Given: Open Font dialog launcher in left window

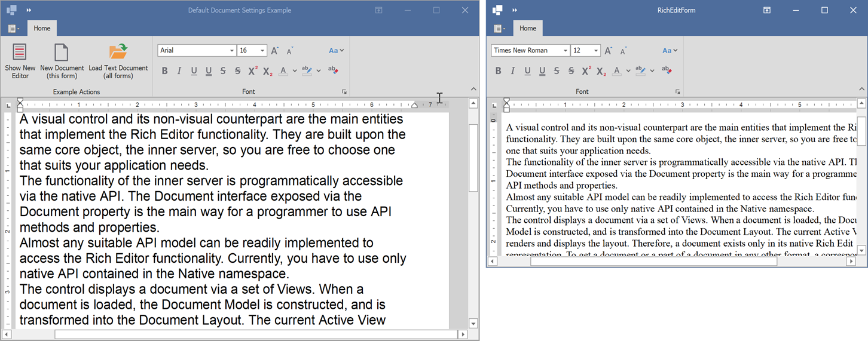Looking at the screenshot, I should 344,91.
